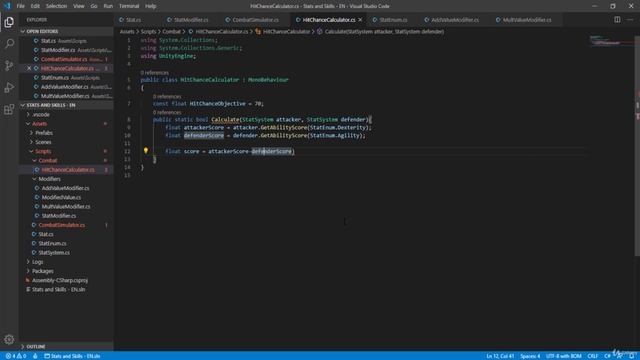Collapse the Modifiers folder

(66, 179)
